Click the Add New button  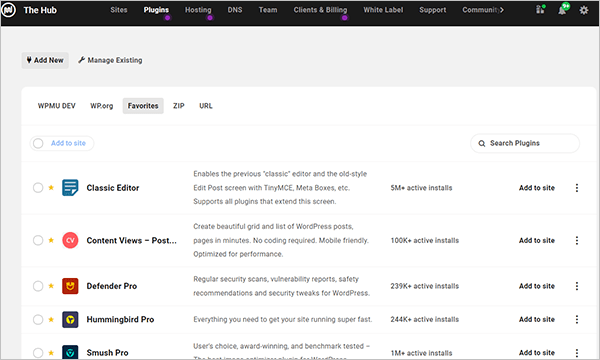45,60
